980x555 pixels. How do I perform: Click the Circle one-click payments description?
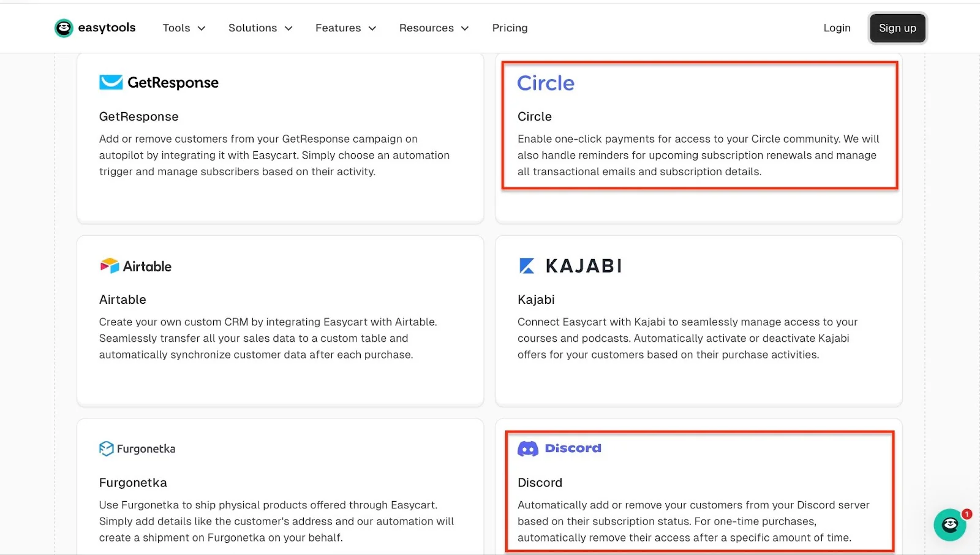pyautogui.click(x=698, y=156)
